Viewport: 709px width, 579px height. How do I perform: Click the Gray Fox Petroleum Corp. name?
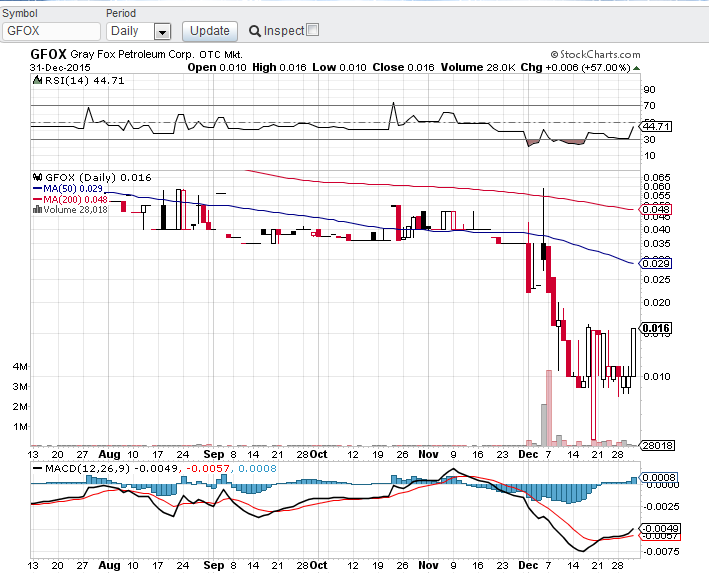coord(132,55)
